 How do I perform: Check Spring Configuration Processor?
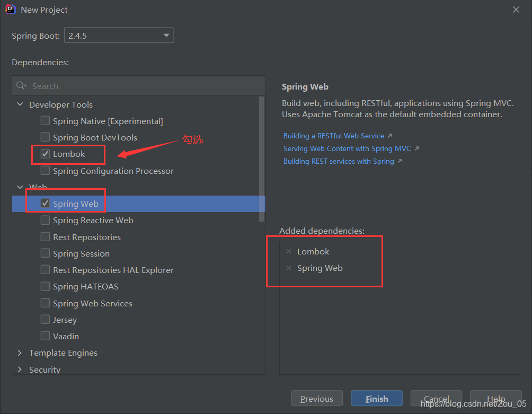pos(45,170)
